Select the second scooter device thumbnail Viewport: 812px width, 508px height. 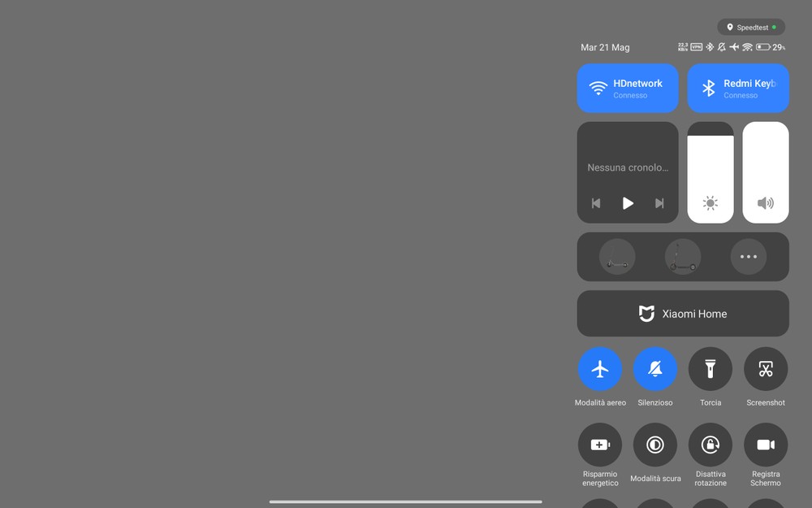point(683,257)
